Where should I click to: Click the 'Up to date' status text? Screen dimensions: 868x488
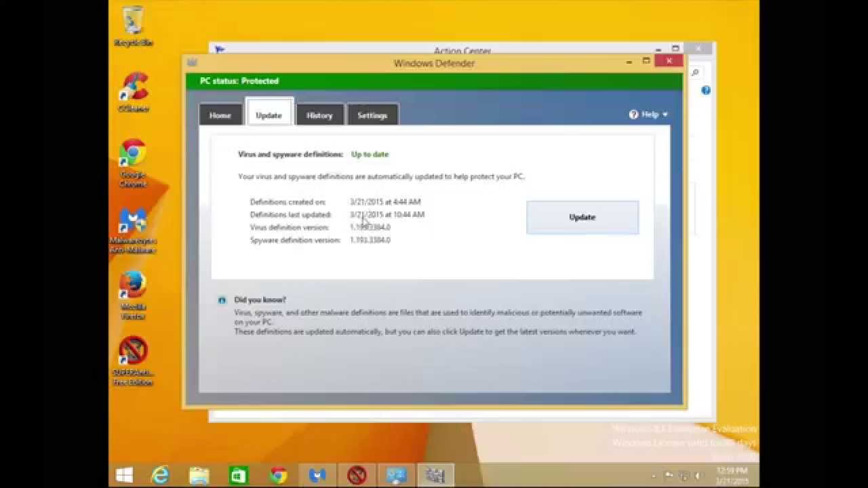point(370,155)
